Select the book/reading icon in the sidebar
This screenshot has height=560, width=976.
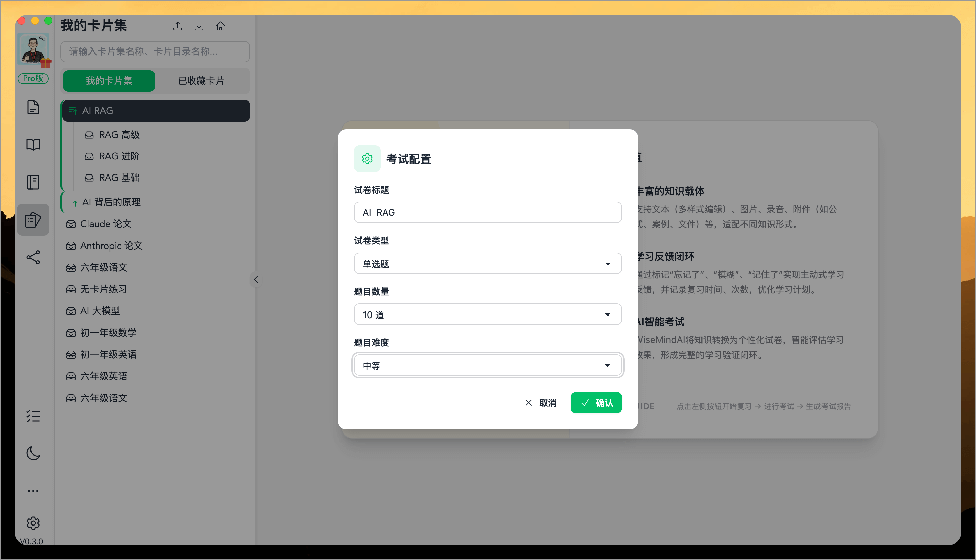pyautogui.click(x=33, y=144)
